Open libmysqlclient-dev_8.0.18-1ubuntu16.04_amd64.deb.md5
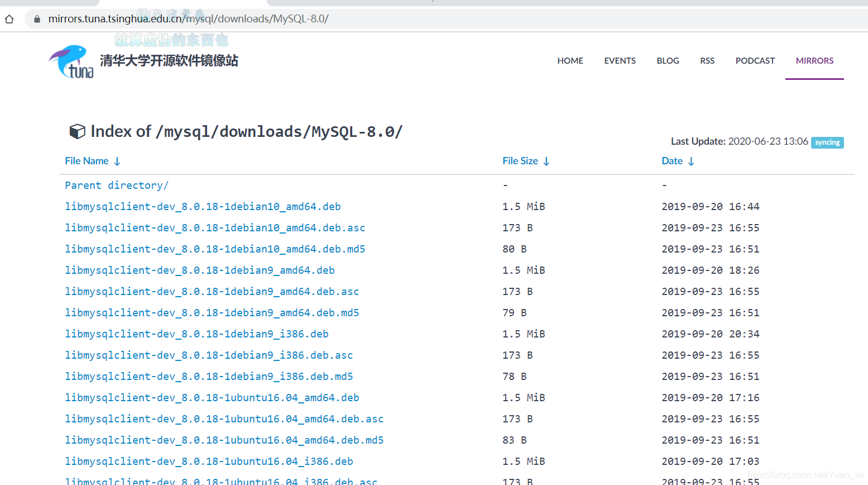 tap(224, 440)
